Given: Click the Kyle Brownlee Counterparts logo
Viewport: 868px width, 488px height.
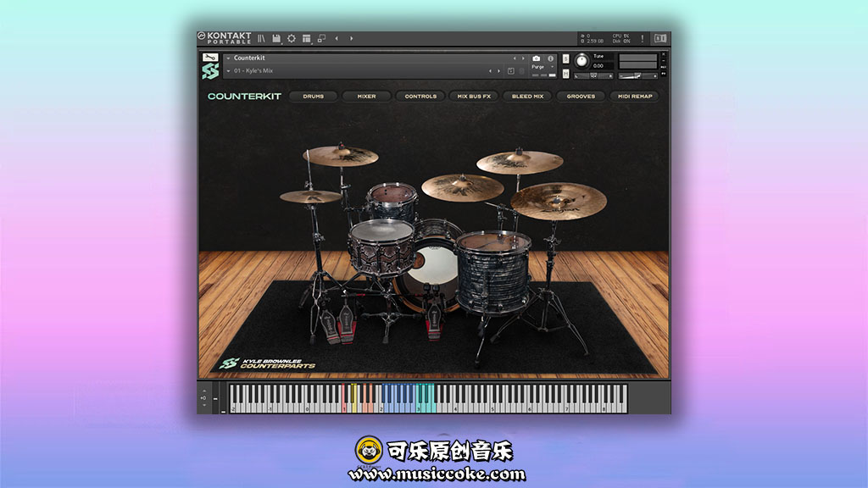Looking at the screenshot, I should (x=267, y=363).
